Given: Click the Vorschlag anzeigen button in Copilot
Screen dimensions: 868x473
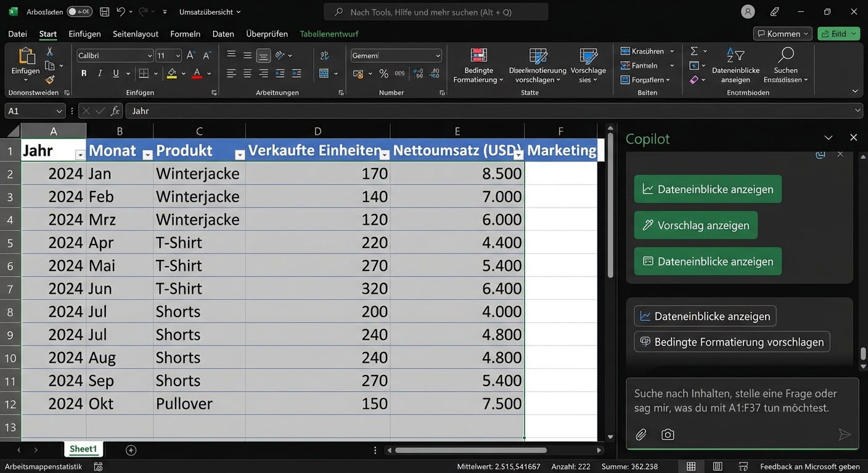Looking at the screenshot, I should (695, 225).
